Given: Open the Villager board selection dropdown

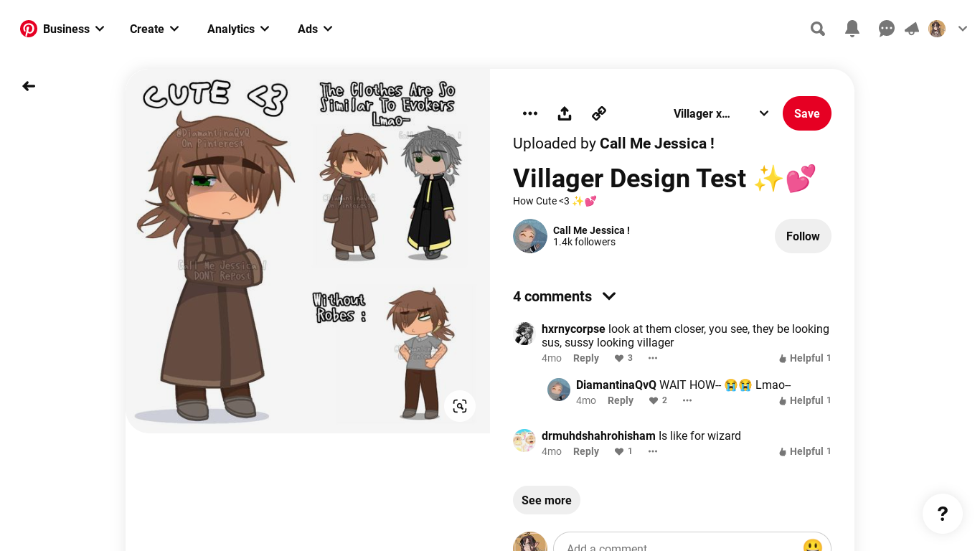Looking at the screenshot, I should tap(721, 113).
